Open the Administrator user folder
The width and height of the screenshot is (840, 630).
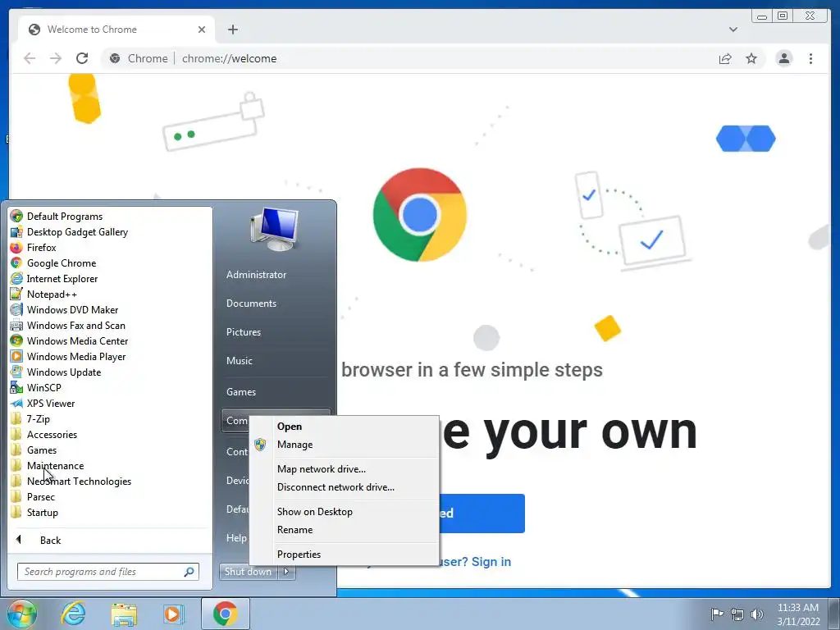[x=256, y=274]
